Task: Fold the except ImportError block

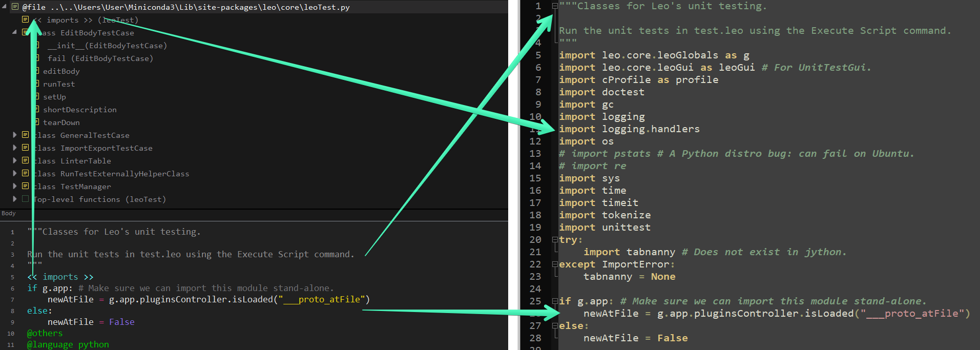Action: point(555,264)
